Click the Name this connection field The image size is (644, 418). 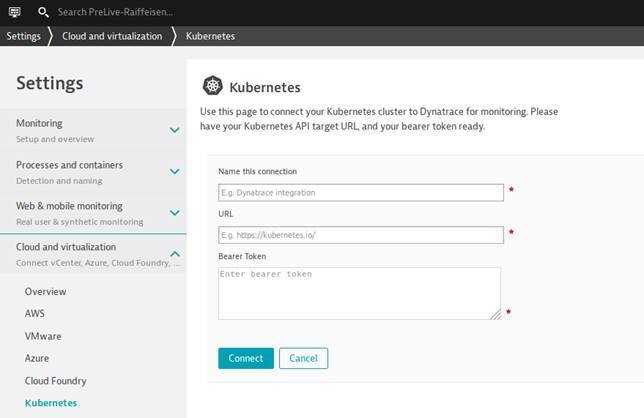[360, 192]
